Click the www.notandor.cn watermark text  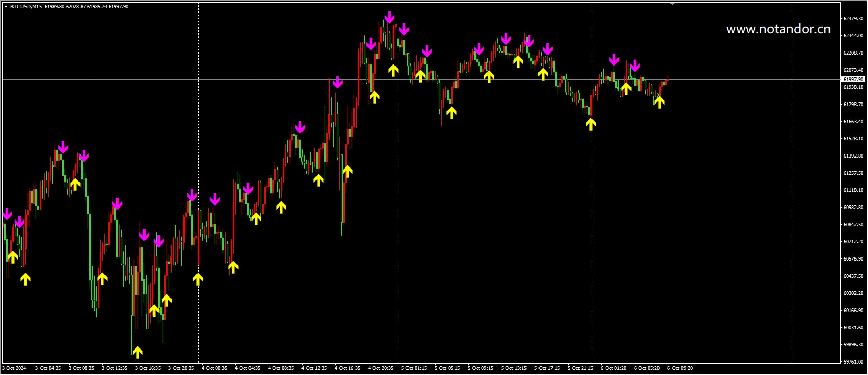(778, 29)
